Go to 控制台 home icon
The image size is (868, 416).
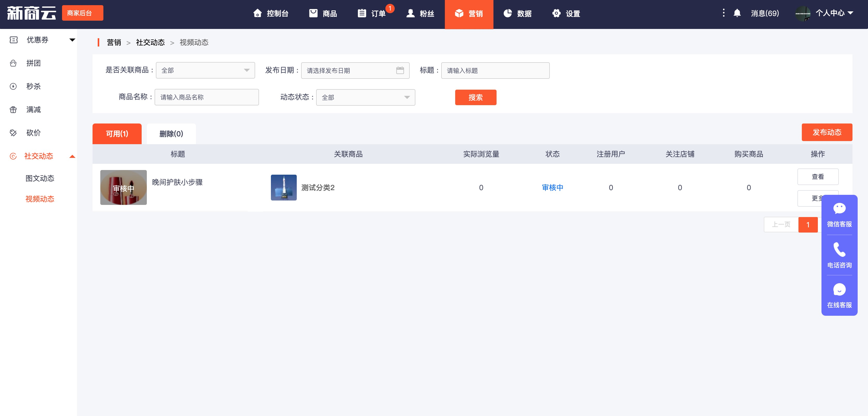click(x=257, y=13)
